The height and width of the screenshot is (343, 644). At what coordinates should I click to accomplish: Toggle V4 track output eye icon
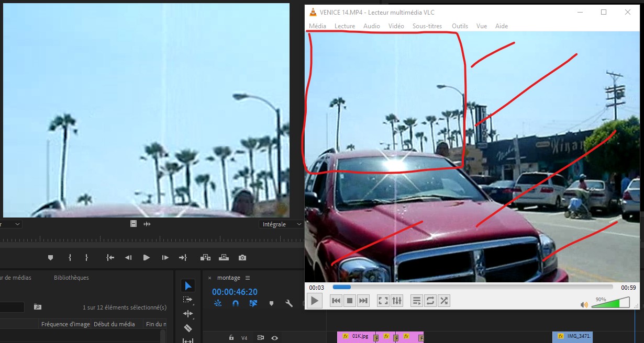pyautogui.click(x=274, y=338)
